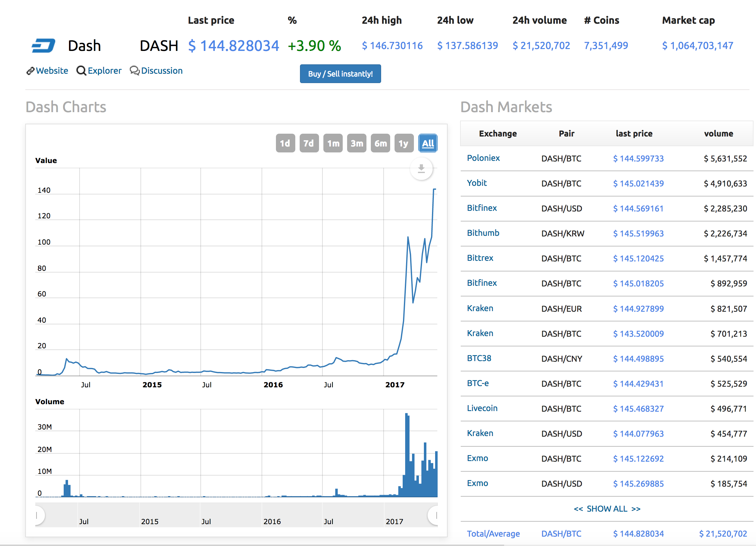Click the DASH/BTC link in Total/Average row
Screen dimensions: 756x546
[561, 534]
